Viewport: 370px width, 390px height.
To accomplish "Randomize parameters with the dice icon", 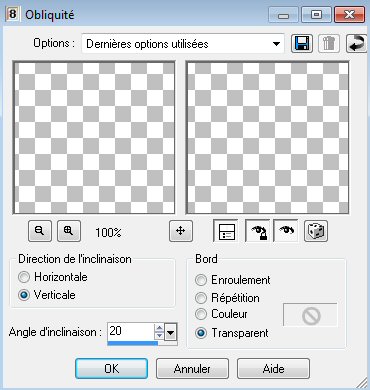I will pyautogui.click(x=316, y=231).
